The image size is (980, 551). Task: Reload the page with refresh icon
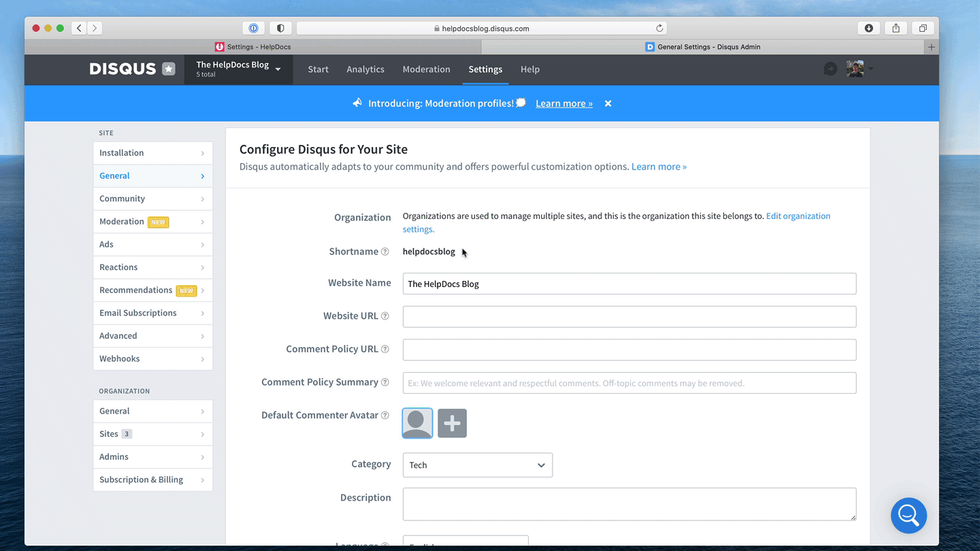(659, 28)
